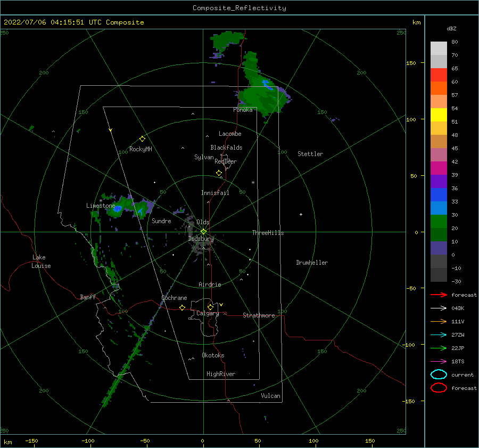Image resolution: width=479 pixels, height=448 pixels.
Task: Pick the red 60-65 dBZ swatch
Action: point(439,75)
